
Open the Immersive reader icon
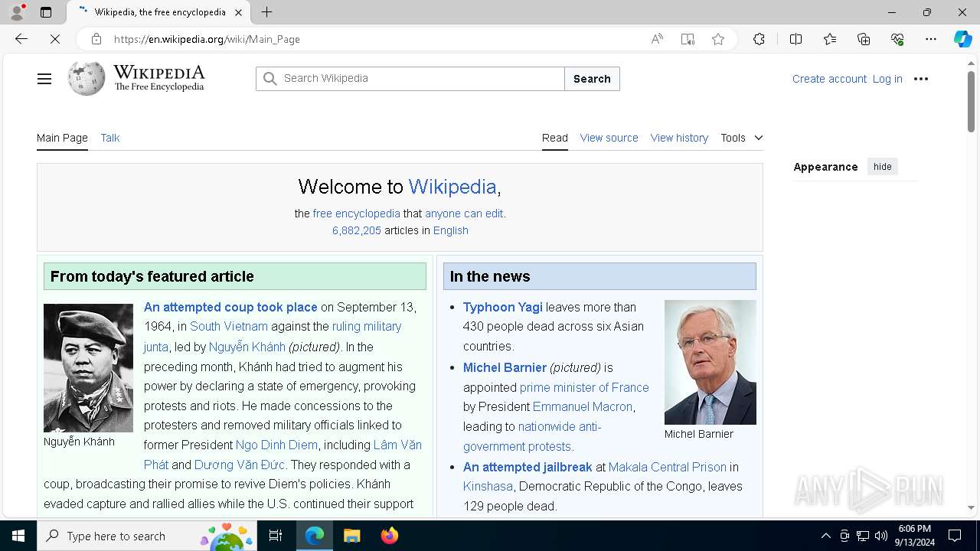point(688,39)
